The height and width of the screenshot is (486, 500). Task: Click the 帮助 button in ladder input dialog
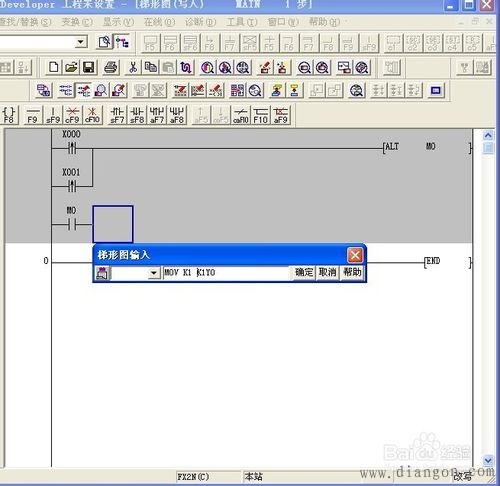[352, 272]
